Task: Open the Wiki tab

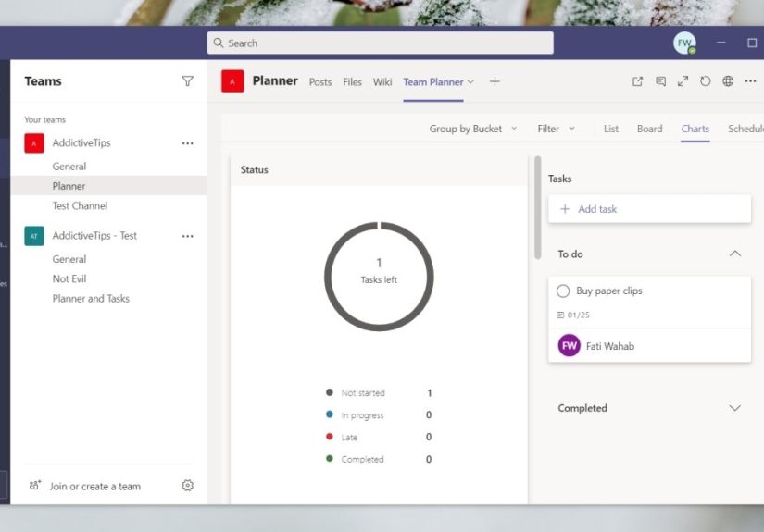Action: (382, 81)
